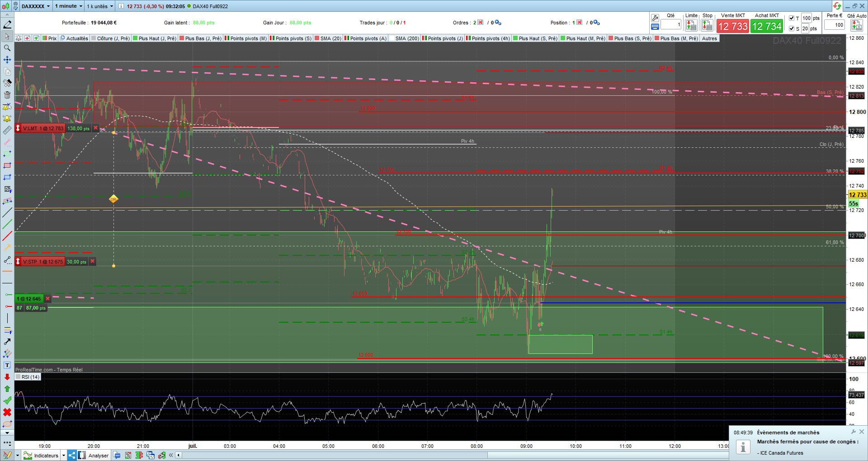This screenshot has height=461, width=868.
Task: Toggle the Points pivots (4h) indicator
Action: 488,38
